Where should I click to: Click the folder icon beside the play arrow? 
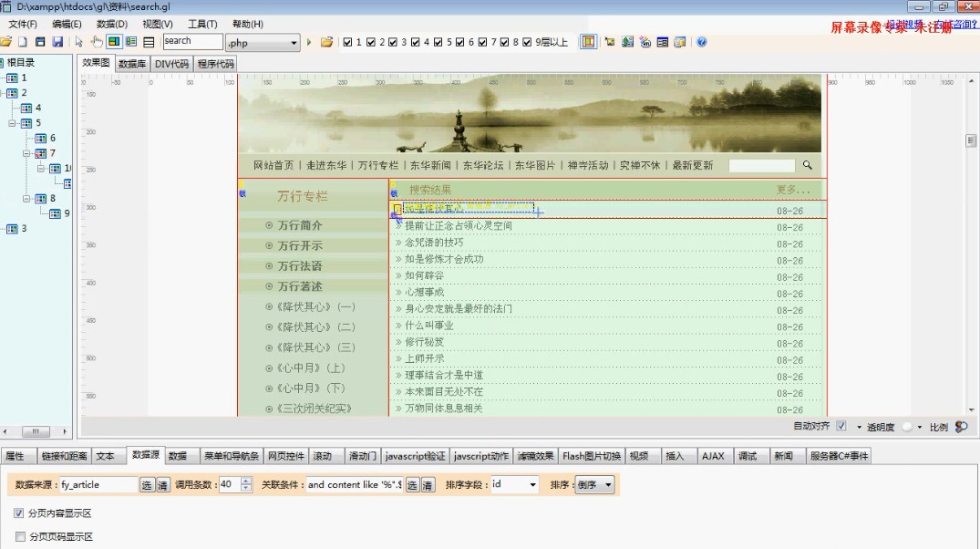(x=326, y=42)
